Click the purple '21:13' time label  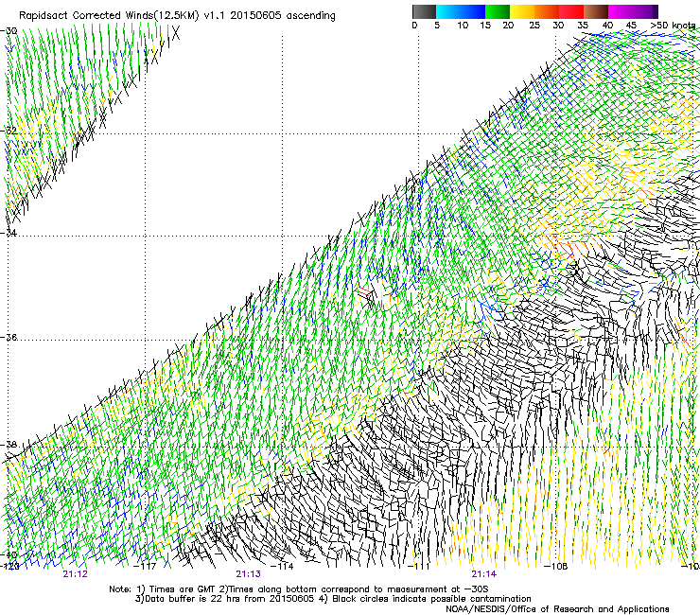pos(248,574)
